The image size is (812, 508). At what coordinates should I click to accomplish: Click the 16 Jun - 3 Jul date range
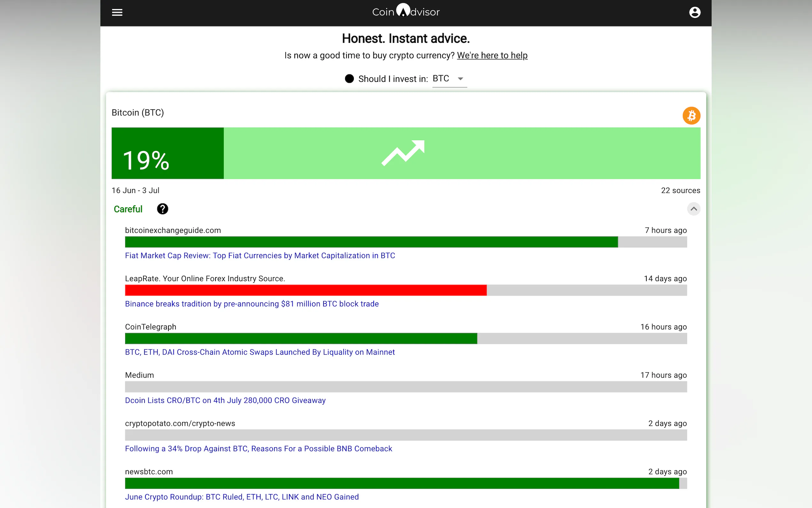(135, 191)
